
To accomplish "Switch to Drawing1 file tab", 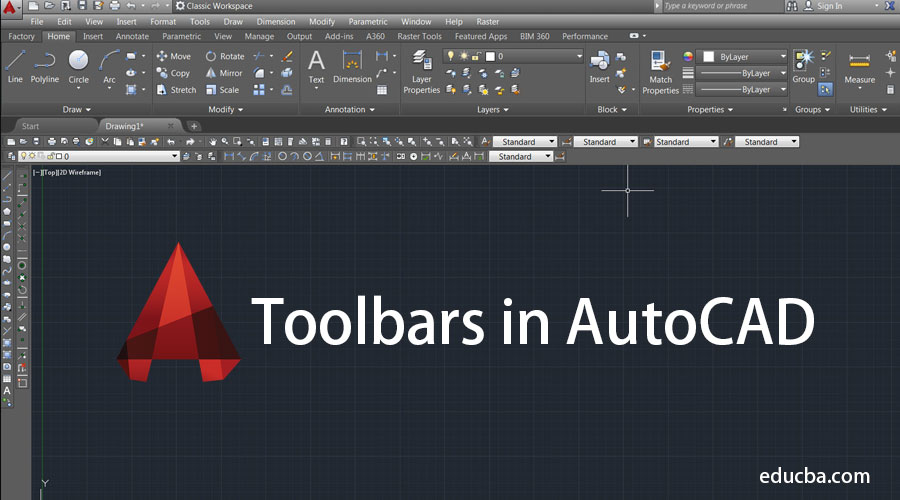I will [x=124, y=126].
